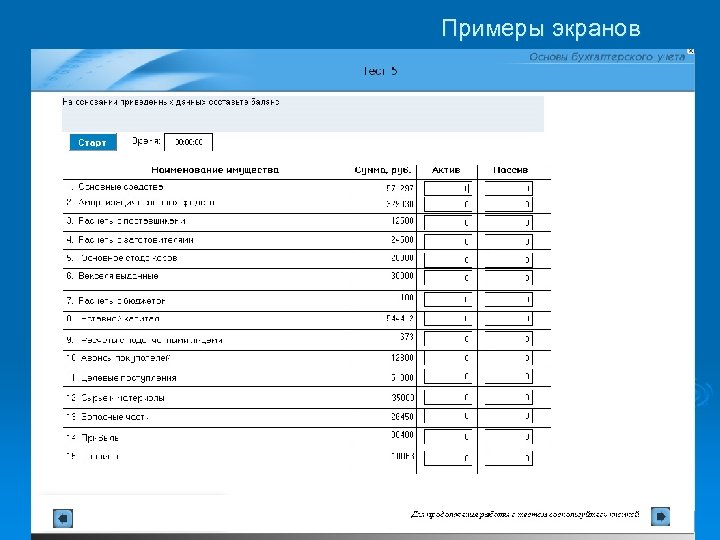
Task: Click Актив field for Авансы покупателей
Action: click(448, 358)
